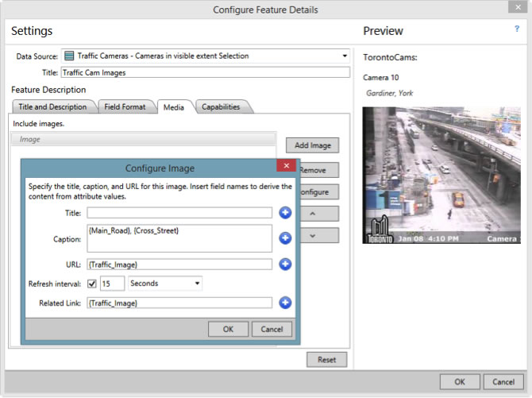Click OK in Configure Feature Details window

pos(460,382)
